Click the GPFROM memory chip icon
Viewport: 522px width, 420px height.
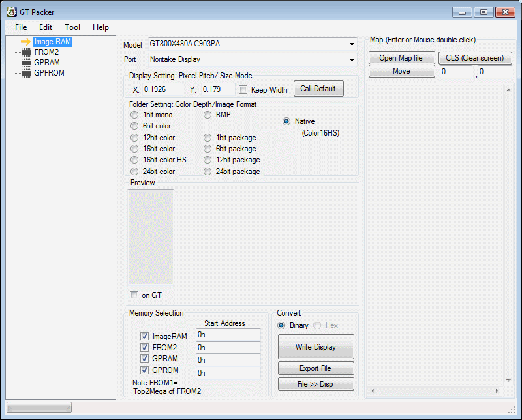click(25, 73)
